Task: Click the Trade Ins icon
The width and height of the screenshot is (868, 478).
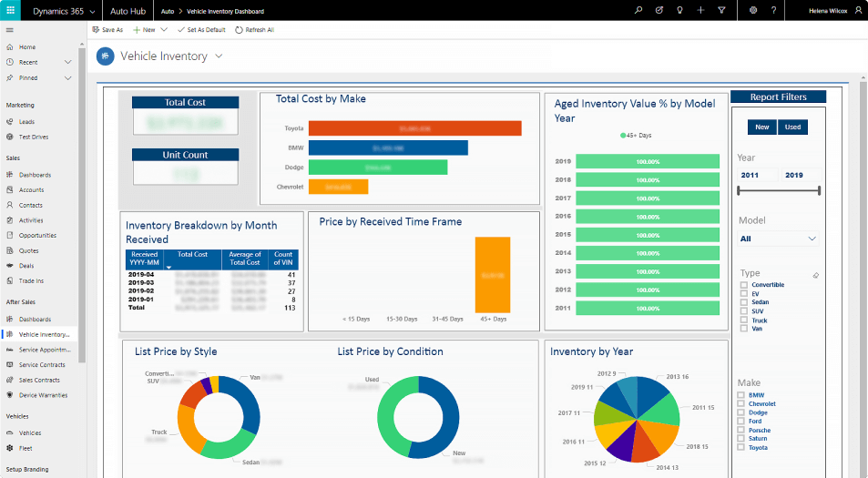Action: tap(9, 280)
